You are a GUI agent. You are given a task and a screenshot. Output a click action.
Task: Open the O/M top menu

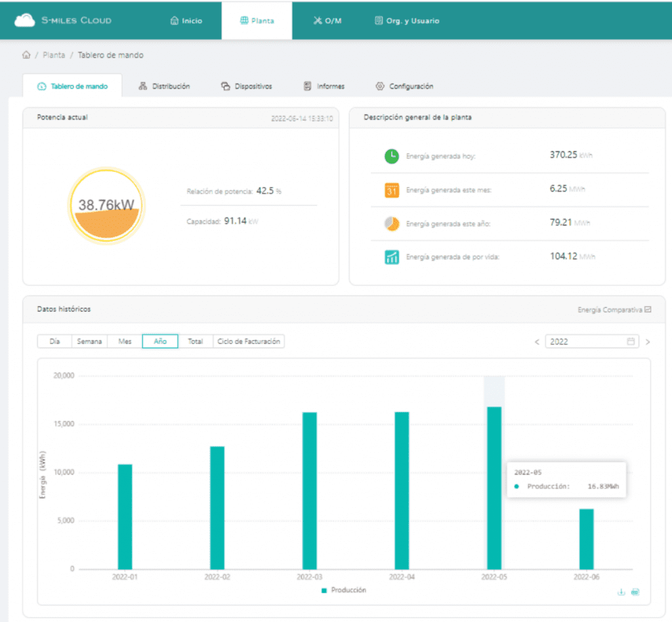(327, 20)
